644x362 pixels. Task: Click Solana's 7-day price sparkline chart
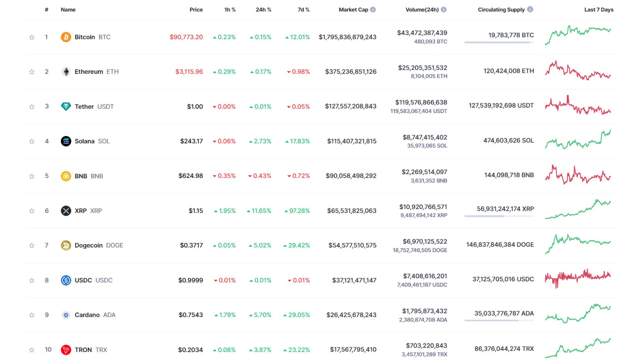[x=579, y=141]
